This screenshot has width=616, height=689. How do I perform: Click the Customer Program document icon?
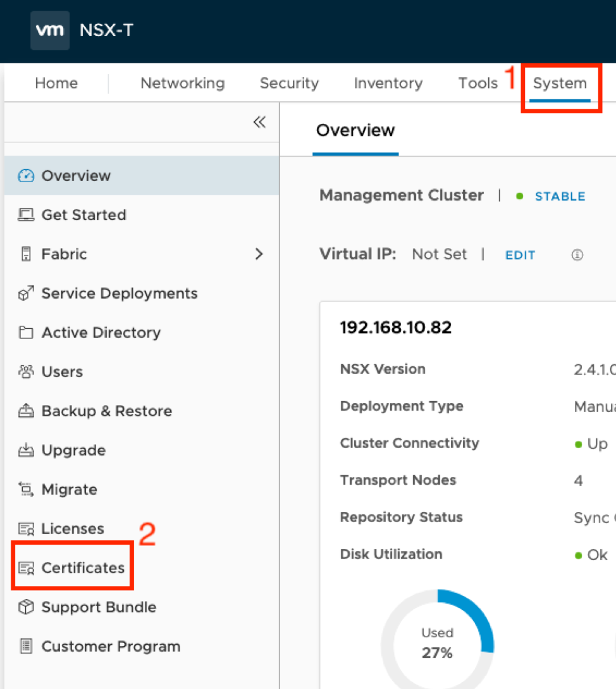(26, 646)
